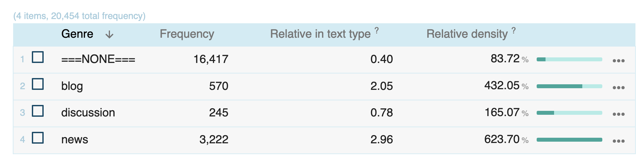Image resolution: width=644 pixels, height=162 pixels.
Task: Enable the news genre checkbox
Action: (38, 138)
